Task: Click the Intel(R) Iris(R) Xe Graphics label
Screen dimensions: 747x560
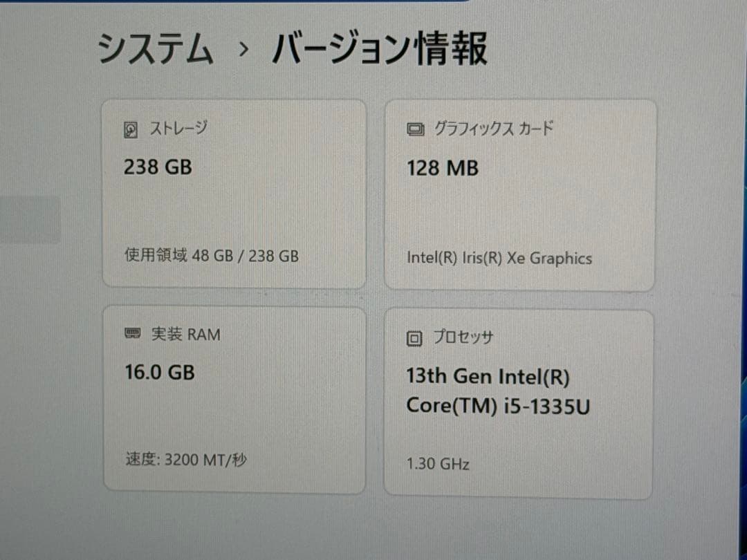Action: pos(499,259)
